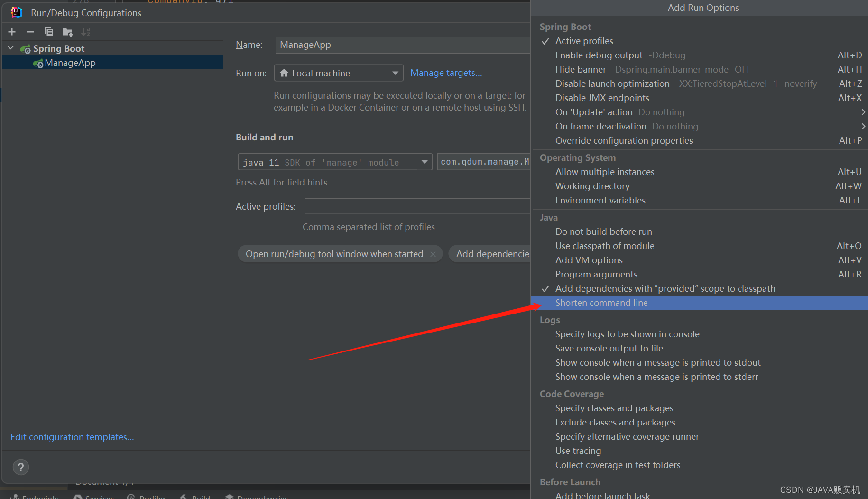Screen dimensions: 868x499
Task: Open the Services tool window
Action: [x=94, y=496]
